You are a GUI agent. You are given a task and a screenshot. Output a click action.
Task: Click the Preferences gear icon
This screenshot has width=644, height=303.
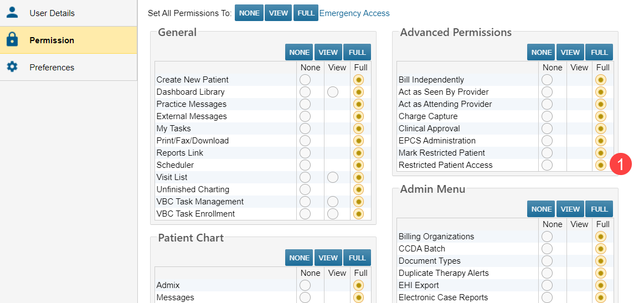[x=12, y=67]
